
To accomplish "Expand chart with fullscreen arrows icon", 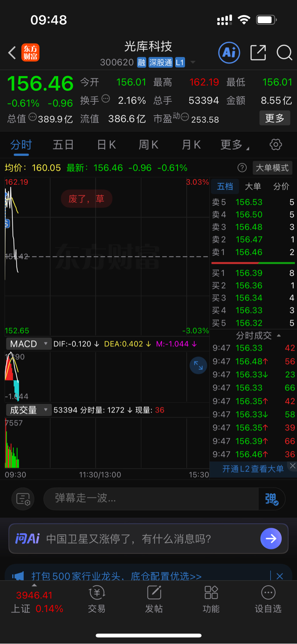I will 198,365.
